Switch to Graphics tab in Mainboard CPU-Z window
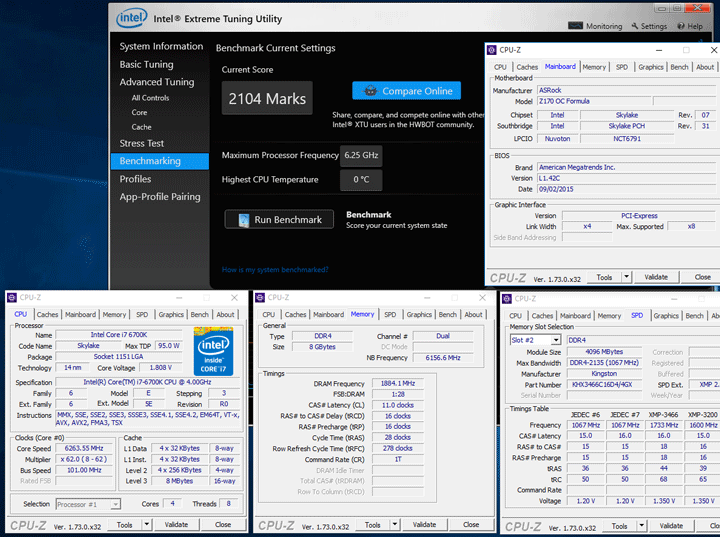Screen dimensions: 720x537 [x=651, y=67]
